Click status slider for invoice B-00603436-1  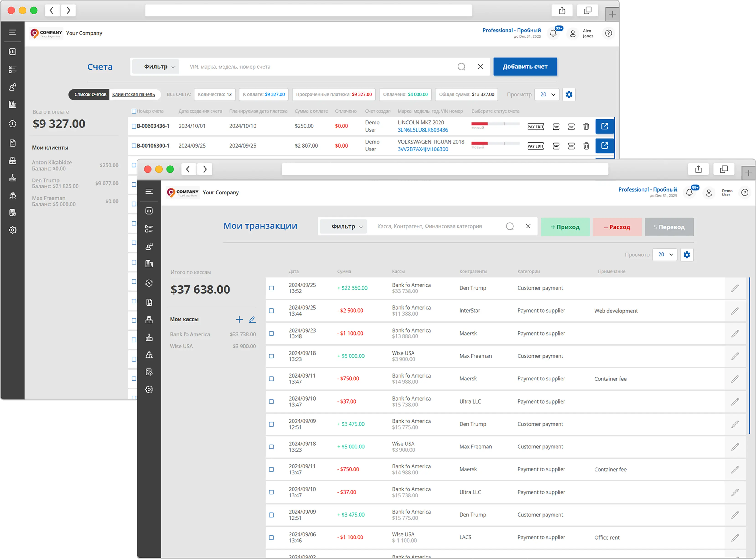click(x=495, y=124)
